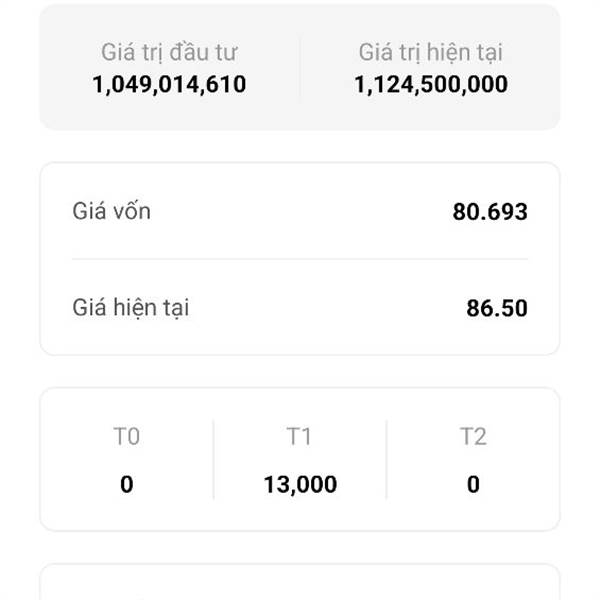Select the cost price 80.693
600x600 pixels.
pos(489,212)
